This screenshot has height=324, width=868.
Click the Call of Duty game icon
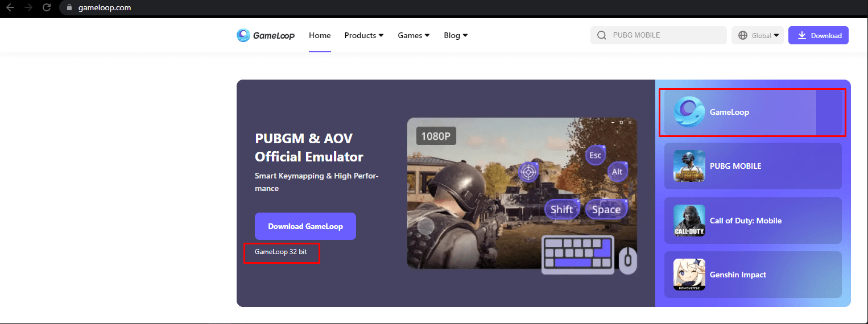(689, 221)
